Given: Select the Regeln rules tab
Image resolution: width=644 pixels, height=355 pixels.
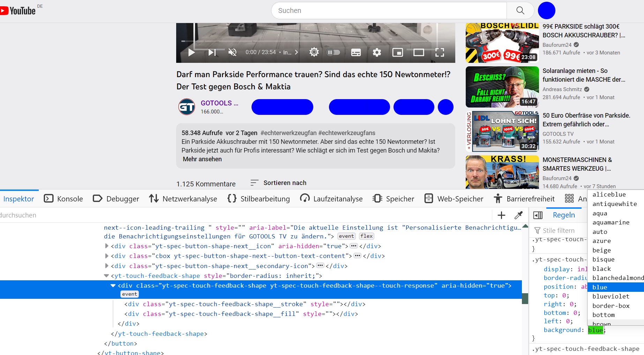Looking at the screenshot, I should (564, 215).
